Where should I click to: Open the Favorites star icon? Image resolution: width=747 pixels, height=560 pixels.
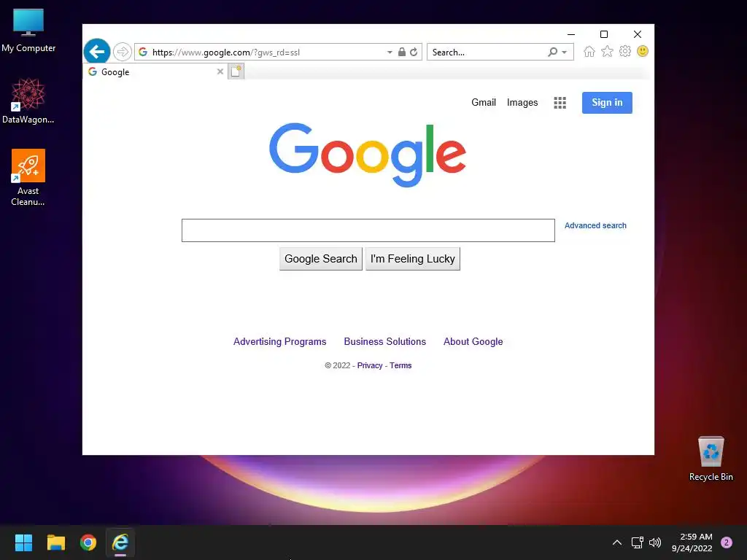click(607, 52)
